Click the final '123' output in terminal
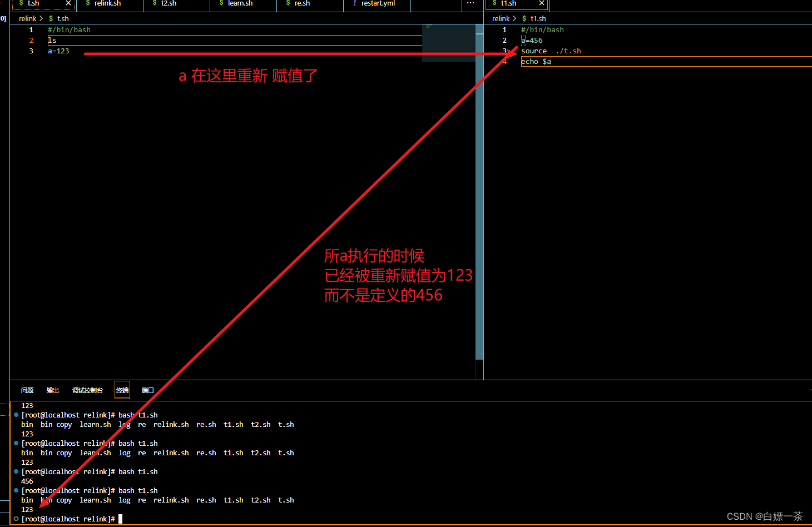Viewport: 812px width, 527px height. 27,510
